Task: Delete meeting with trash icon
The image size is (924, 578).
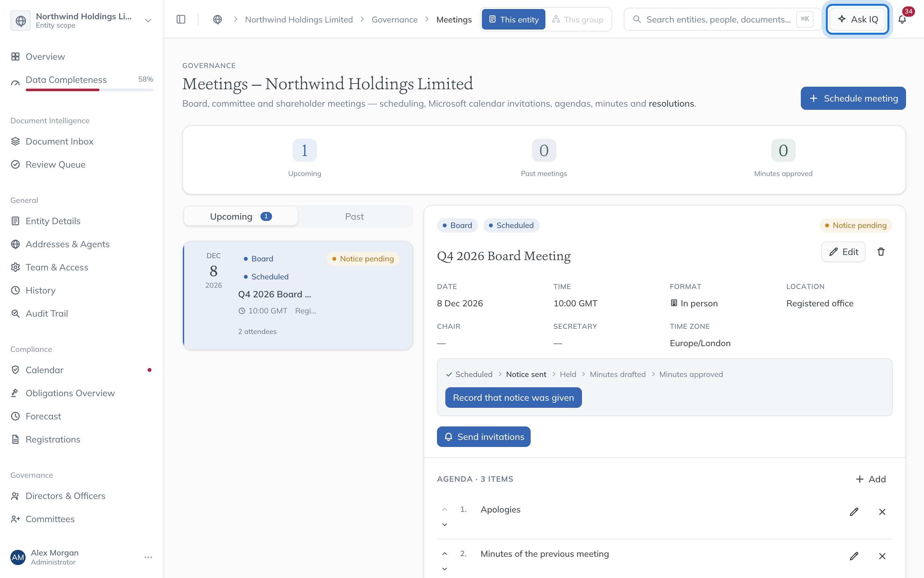Action: [x=881, y=251]
